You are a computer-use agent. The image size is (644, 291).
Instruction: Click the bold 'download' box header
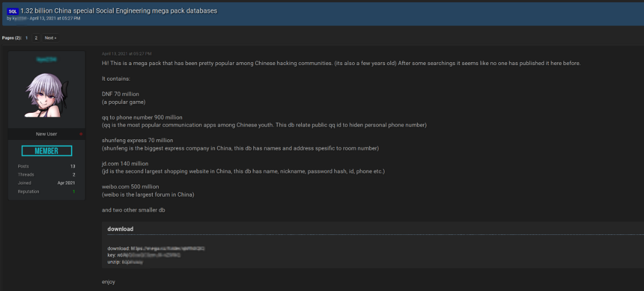pos(120,229)
